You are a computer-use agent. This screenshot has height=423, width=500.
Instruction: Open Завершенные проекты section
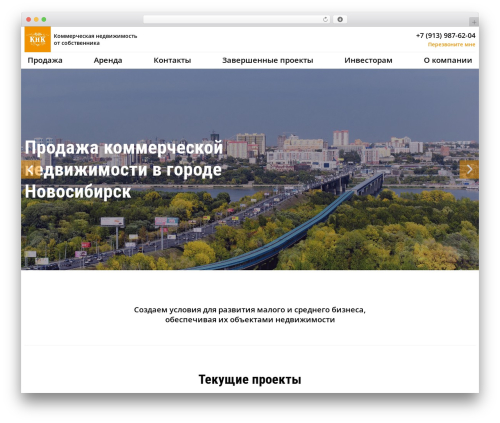pyautogui.click(x=268, y=60)
